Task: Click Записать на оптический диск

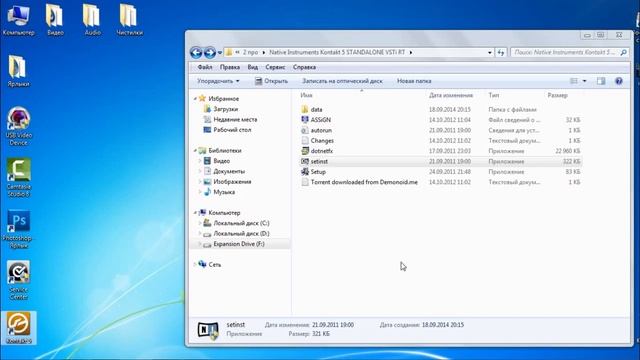Action: 342,81
